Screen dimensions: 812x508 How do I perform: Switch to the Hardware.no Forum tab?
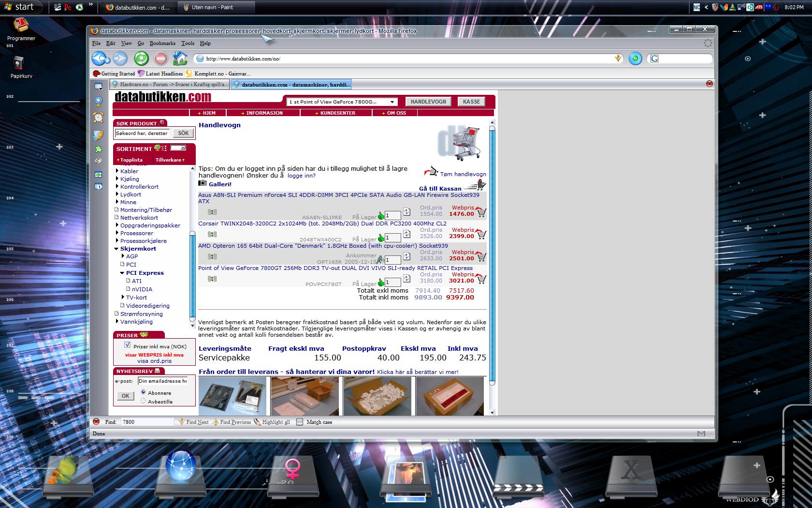point(170,84)
